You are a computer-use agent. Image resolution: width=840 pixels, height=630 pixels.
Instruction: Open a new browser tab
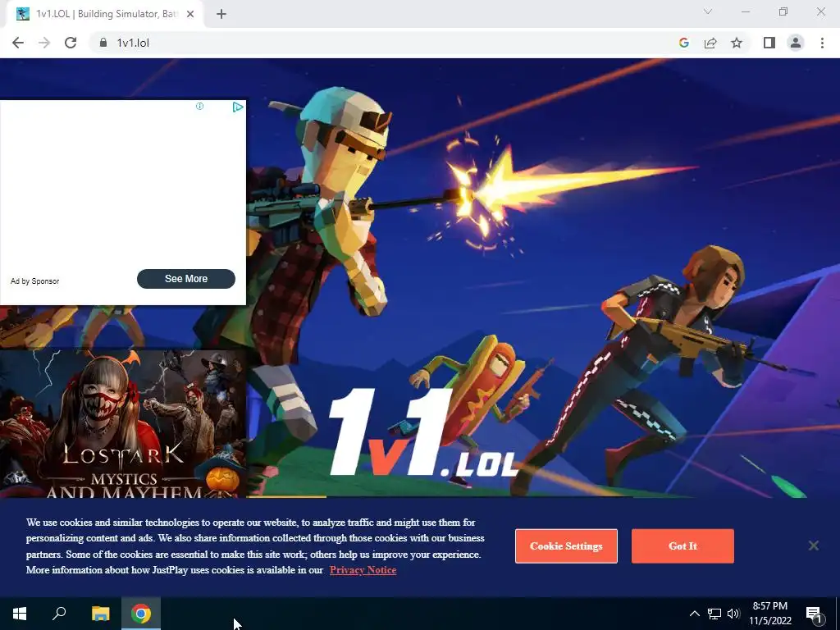pyautogui.click(x=221, y=14)
